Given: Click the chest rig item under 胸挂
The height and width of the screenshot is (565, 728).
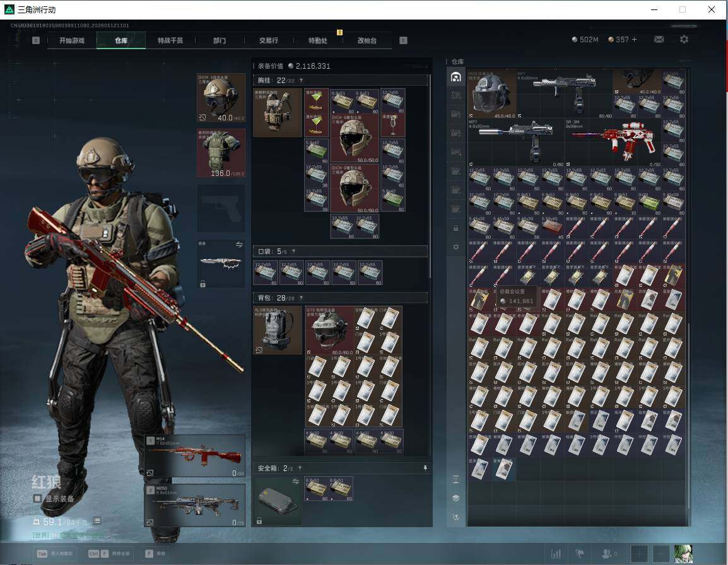Looking at the screenshot, I should click(x=278, y=113).
